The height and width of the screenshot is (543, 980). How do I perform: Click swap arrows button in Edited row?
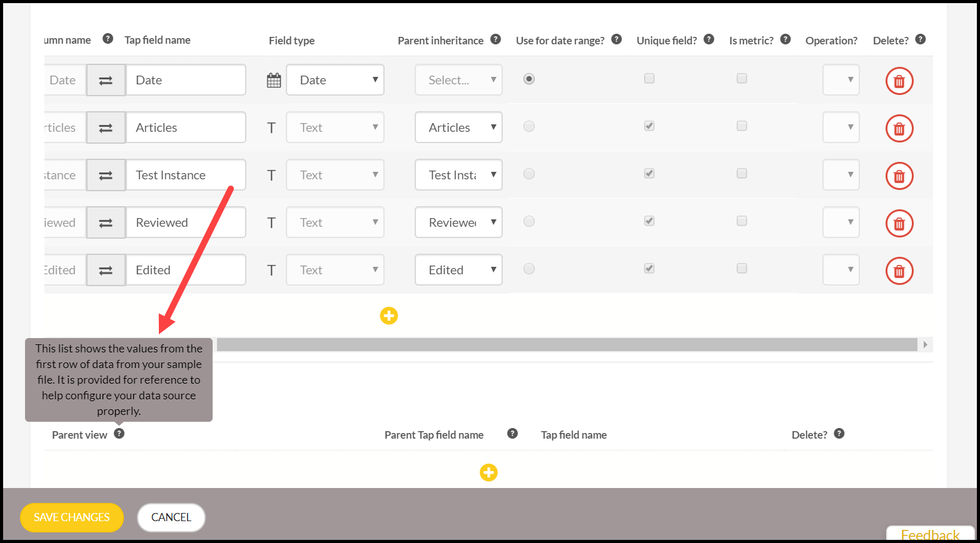[106, 270]
